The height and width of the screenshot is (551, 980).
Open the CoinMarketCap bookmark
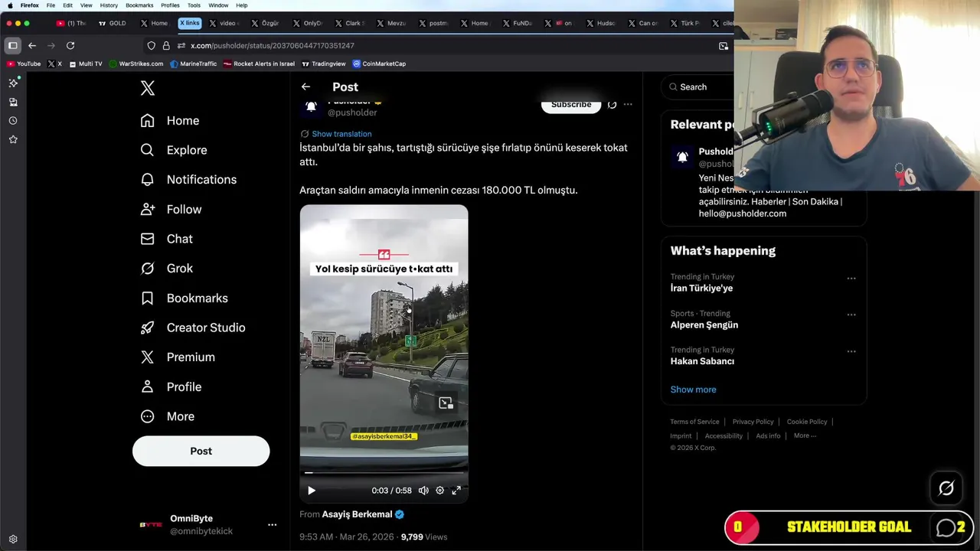379,64
